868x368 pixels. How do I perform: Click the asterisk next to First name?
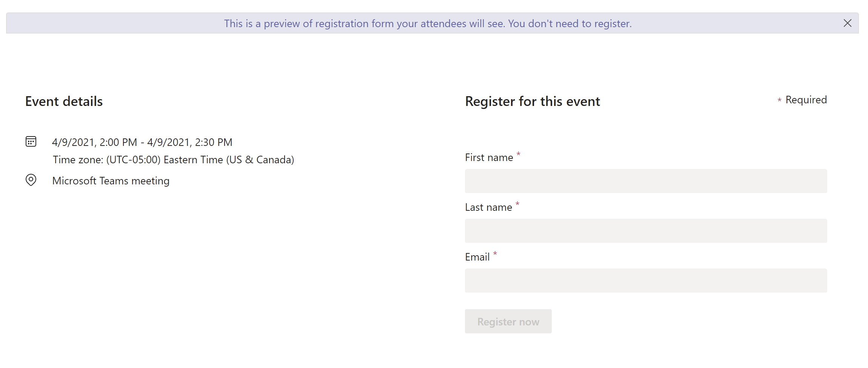[x=519, y=154]
